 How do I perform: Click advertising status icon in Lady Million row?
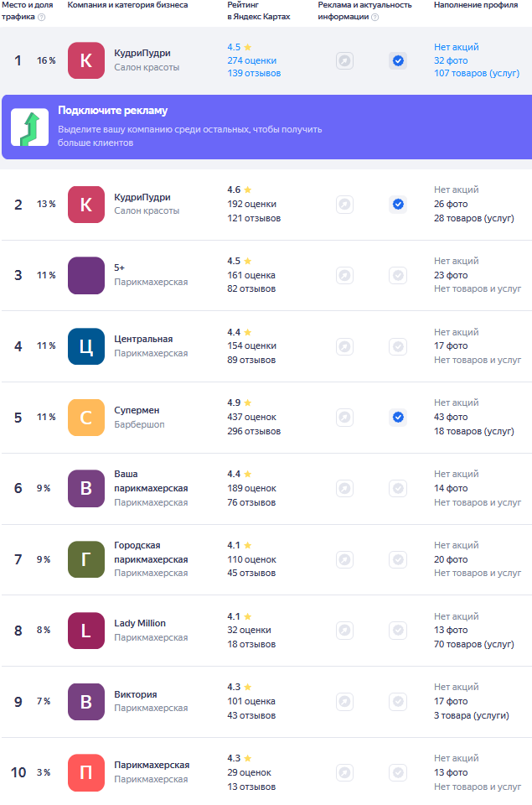pyautogui.click(x=344, y=630)
